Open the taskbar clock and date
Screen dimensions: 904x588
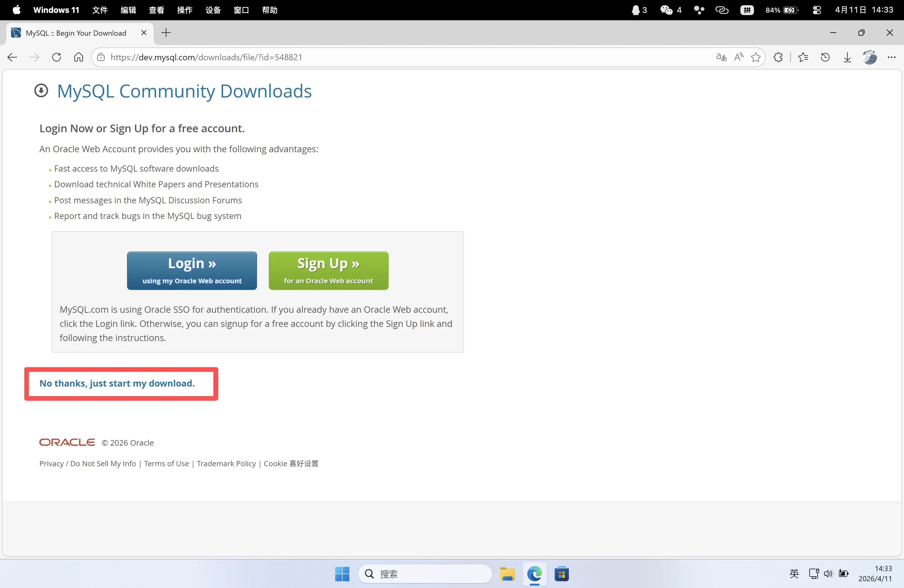(875, 574)
